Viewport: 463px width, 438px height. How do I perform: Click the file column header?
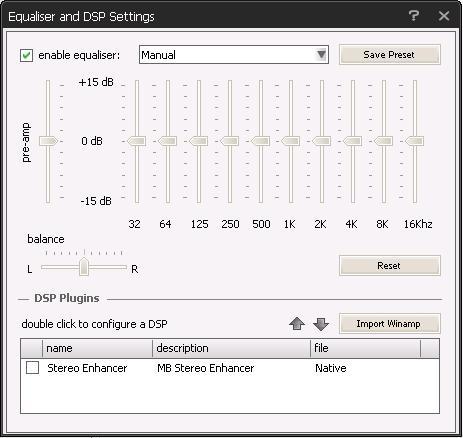[x=366, y=348]
